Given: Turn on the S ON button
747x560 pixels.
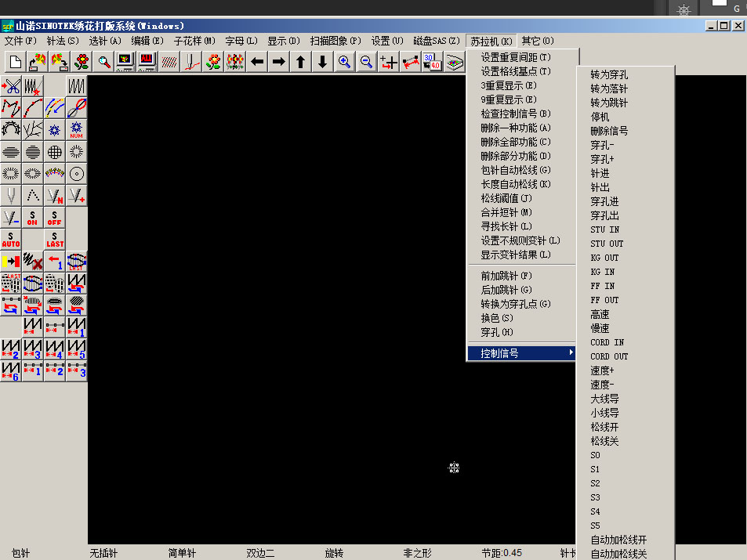Looking at the screenshot, I should (x=33, y=218).
